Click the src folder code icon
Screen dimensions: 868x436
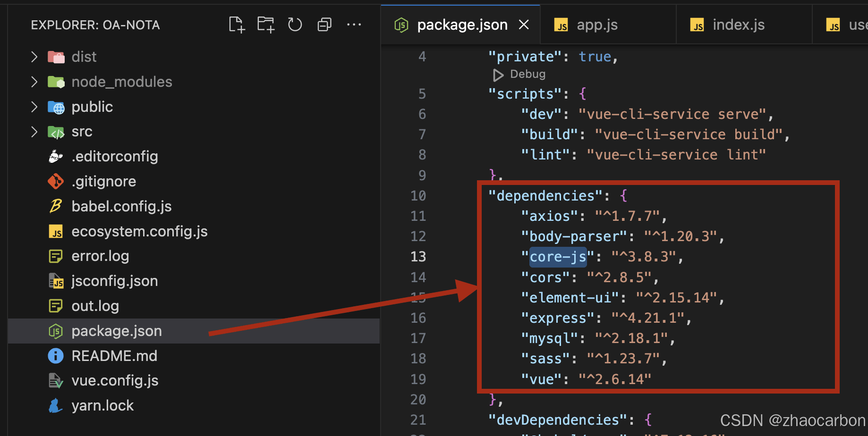(x=56, y=132)
